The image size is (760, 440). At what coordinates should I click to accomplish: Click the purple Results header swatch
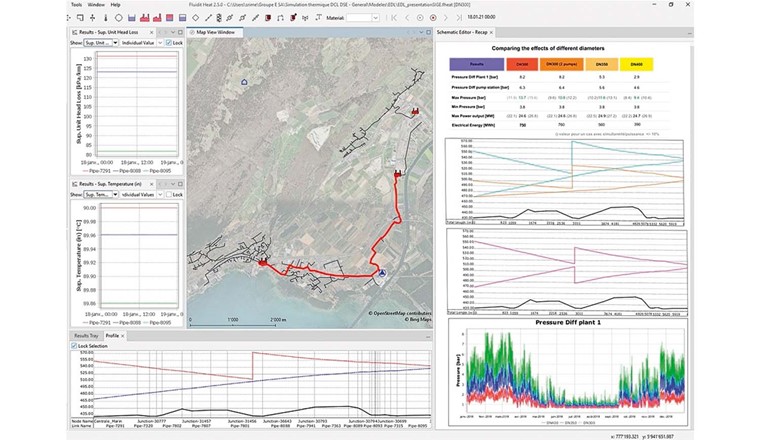click(x=476, y=64)
